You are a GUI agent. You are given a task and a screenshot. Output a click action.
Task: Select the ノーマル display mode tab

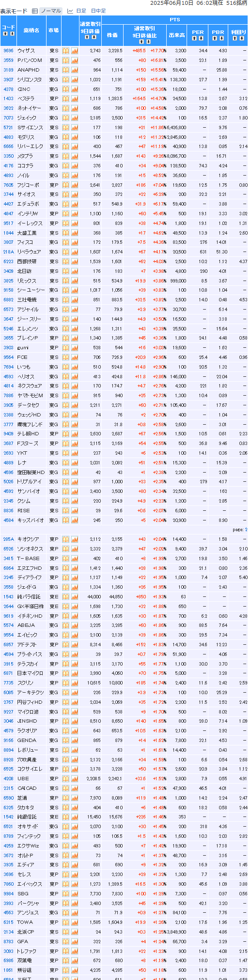51,11
